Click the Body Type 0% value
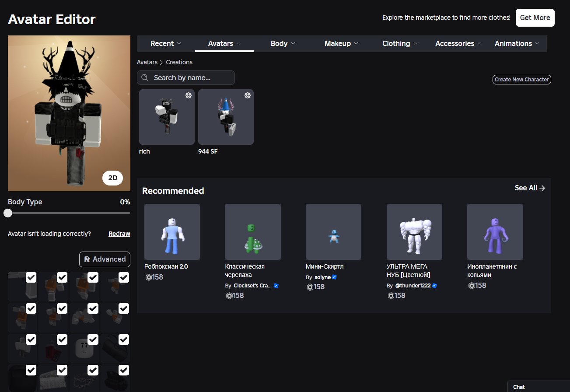The width and height of the screenshot is (570, 392). click(x=125, y=202)
